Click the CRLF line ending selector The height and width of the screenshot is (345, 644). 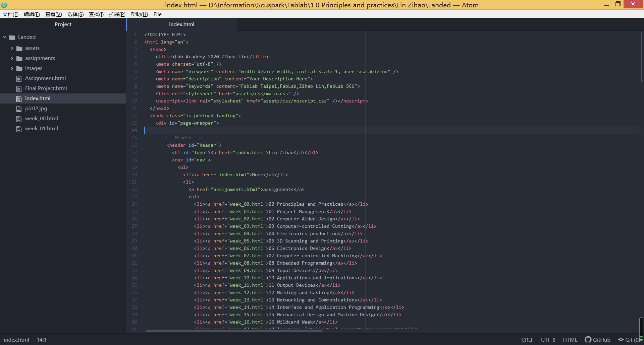[527, 340]
